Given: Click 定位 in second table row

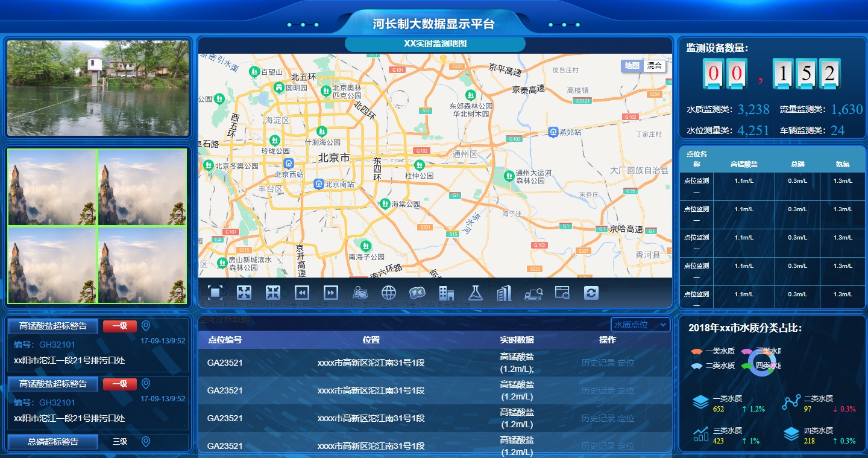Looking at the screenshot, I should point(626,390).
